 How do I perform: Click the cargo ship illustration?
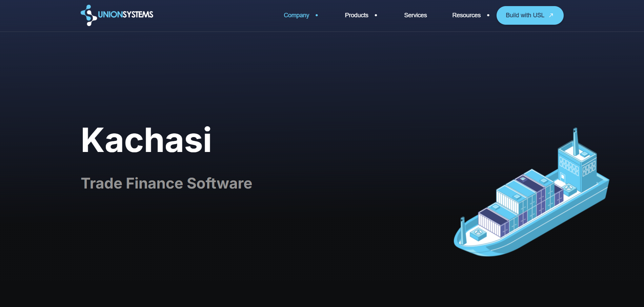531,192
